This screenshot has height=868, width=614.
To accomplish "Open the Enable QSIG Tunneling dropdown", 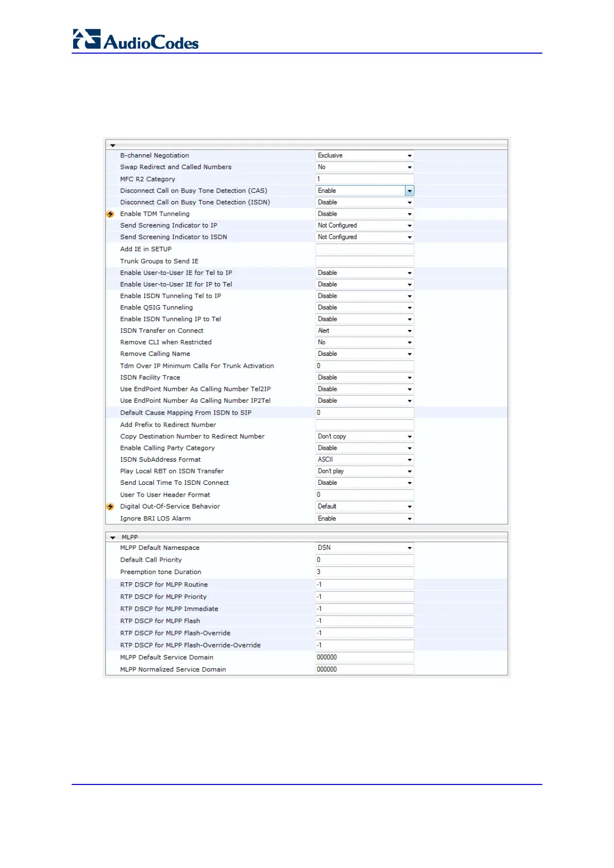I will pos(364,307).
